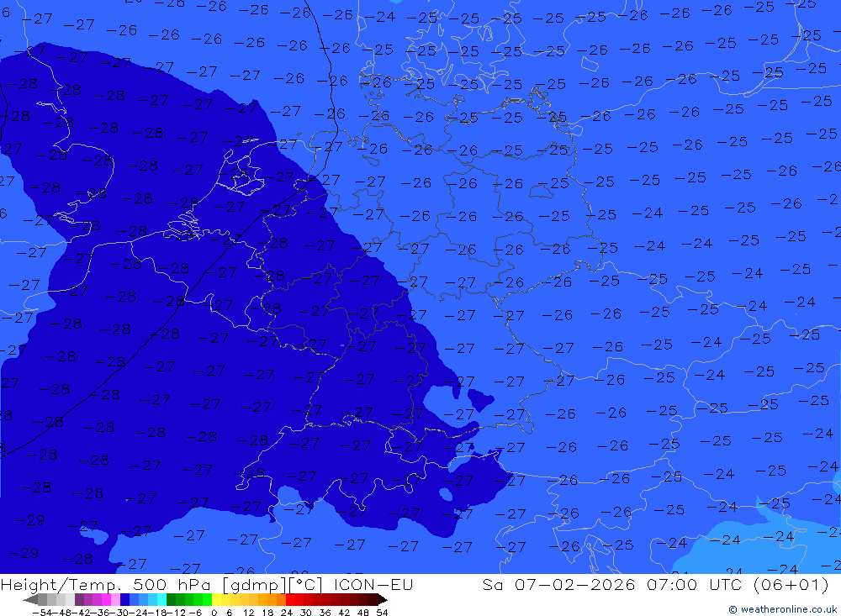
Task: Click the dark maroon right arrow end of legend
Action: (x=383, y=599)
